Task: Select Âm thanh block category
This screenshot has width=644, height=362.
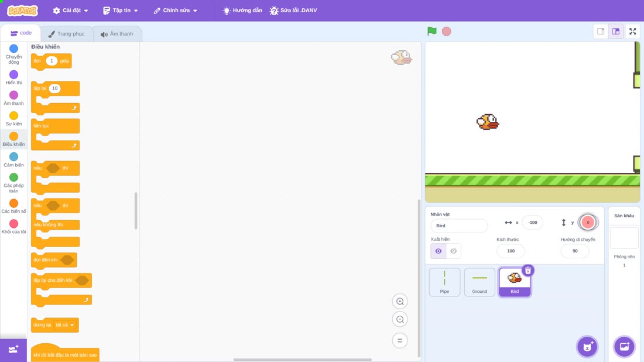Action: coord(13,98)
